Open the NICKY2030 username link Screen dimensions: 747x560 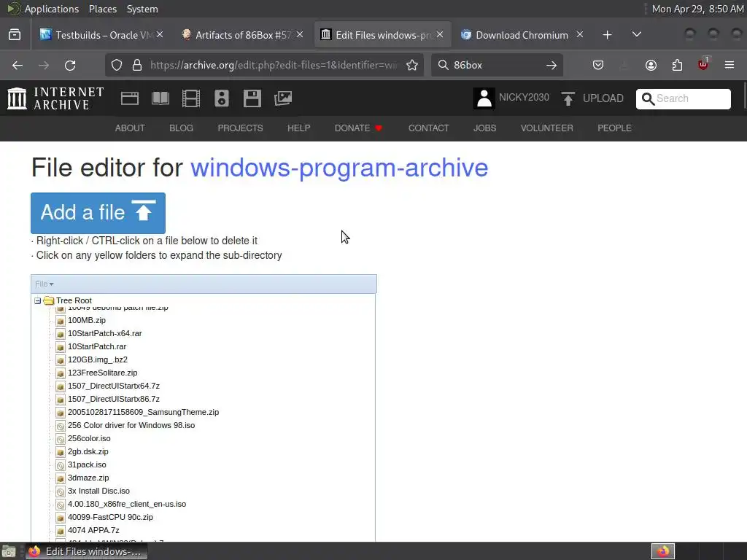coord(524,98)
